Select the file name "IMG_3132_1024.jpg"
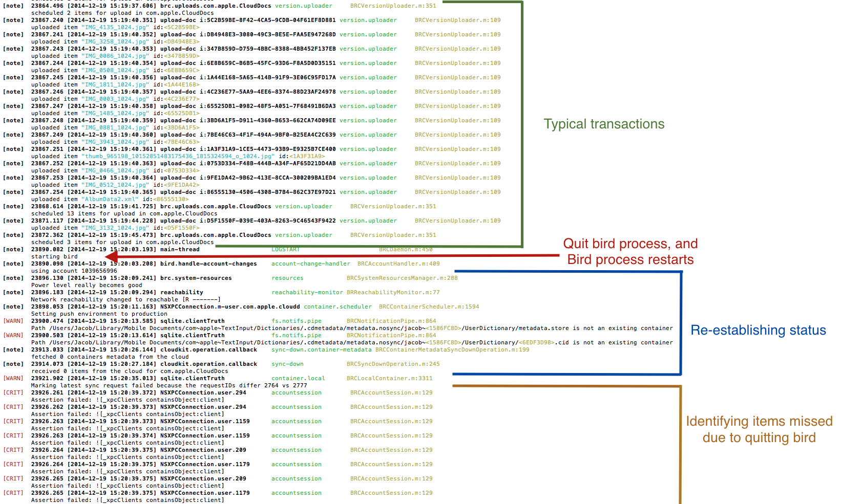 click(115, 228)
